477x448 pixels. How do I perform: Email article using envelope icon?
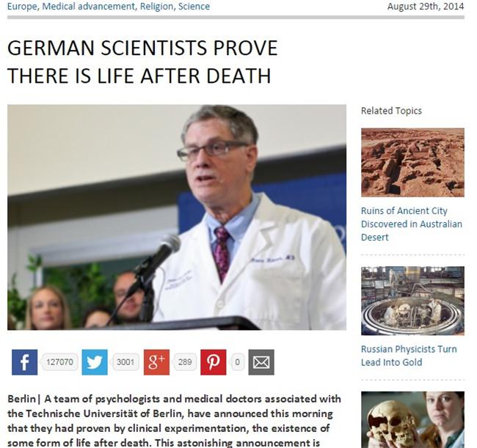tap(261, 362)
